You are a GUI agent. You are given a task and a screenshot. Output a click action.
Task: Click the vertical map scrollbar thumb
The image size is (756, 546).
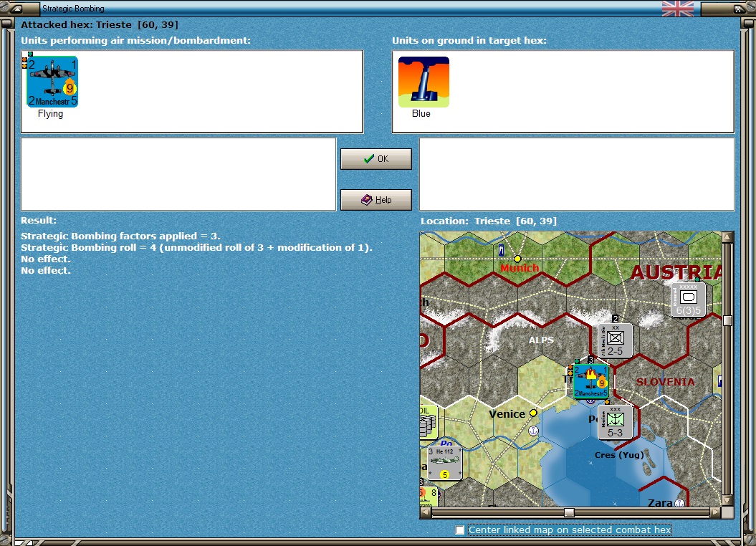[x=727, y=320]
